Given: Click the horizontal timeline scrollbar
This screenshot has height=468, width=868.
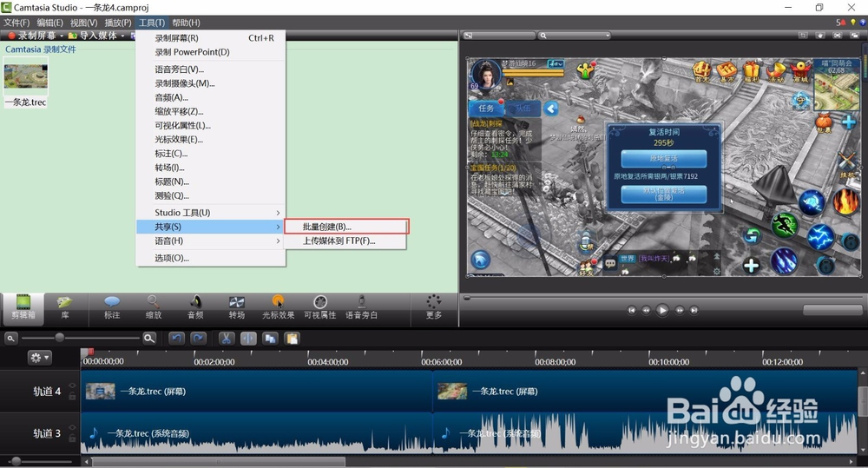Looking at the screenshot, I should (x=218, y=461).
